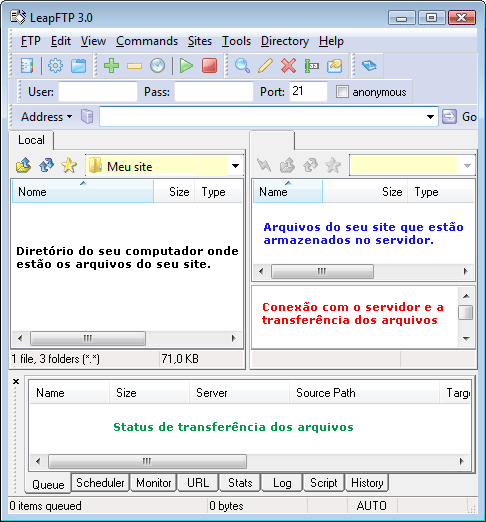Screen dimensions: 486x522
Task: Open the address bar history dropdown
Action: click(x=430, y=117)
